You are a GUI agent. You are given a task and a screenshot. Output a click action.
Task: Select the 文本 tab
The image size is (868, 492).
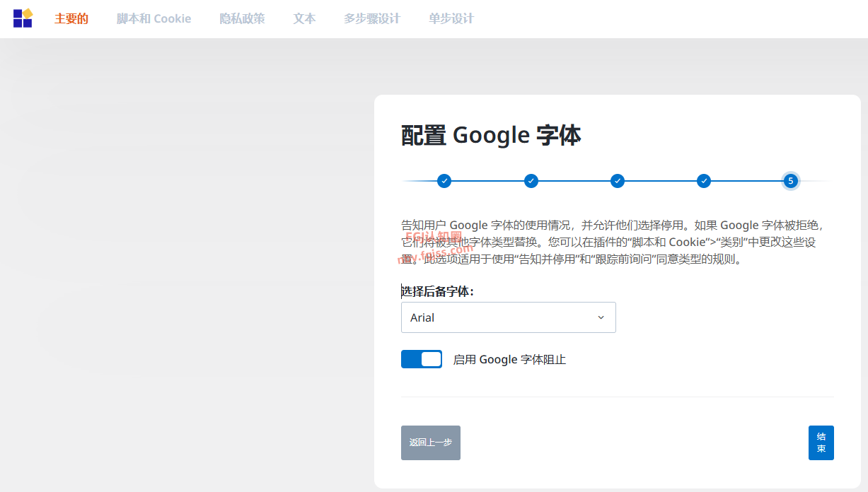(x=304, y=18)
